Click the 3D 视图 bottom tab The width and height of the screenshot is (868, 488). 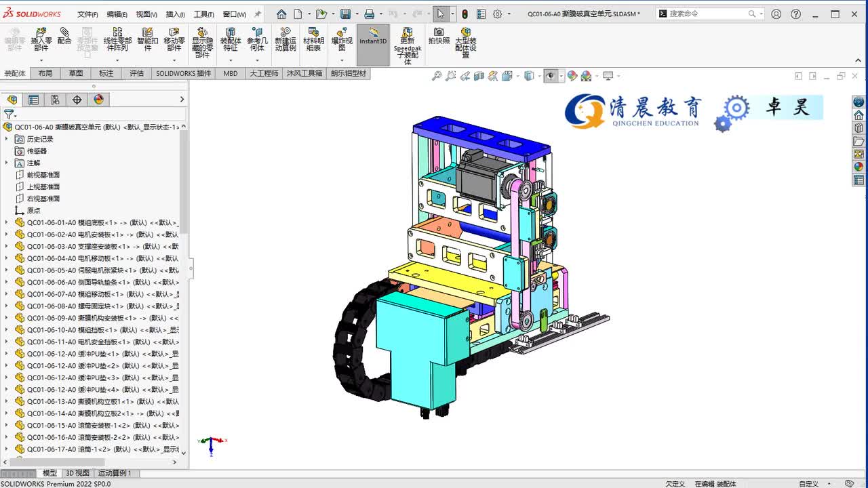click(x=77, y=473)
